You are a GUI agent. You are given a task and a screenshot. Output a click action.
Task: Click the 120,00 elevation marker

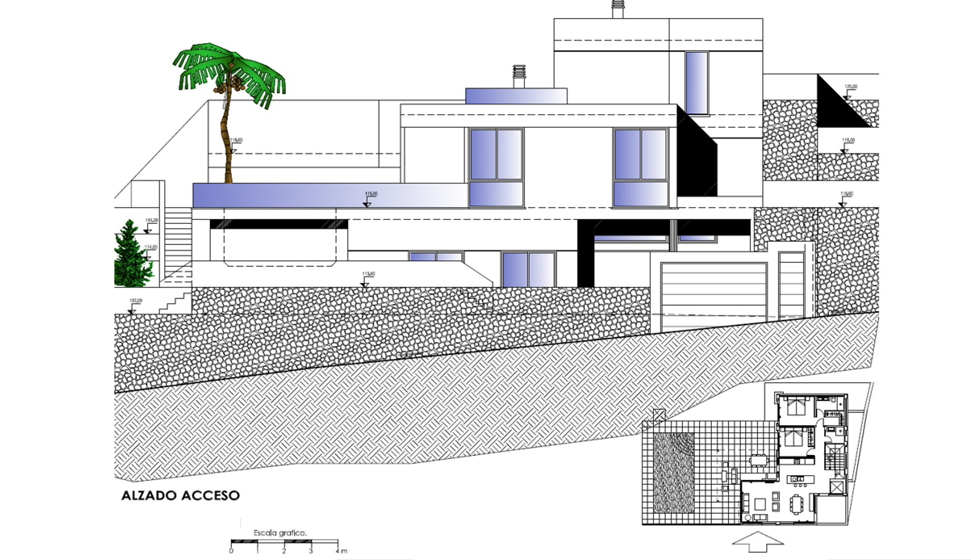pyautogui.click(x=850, y=92)
